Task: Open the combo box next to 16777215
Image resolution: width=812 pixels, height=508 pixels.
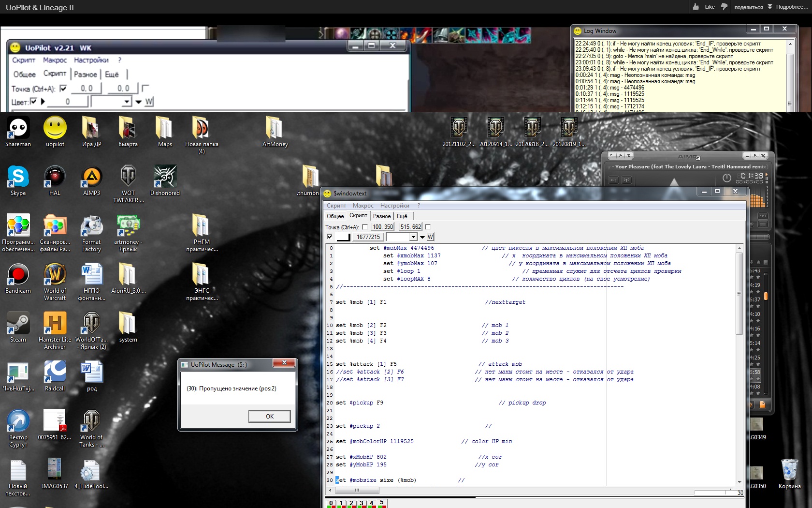Action: click(x=413, y=237)
